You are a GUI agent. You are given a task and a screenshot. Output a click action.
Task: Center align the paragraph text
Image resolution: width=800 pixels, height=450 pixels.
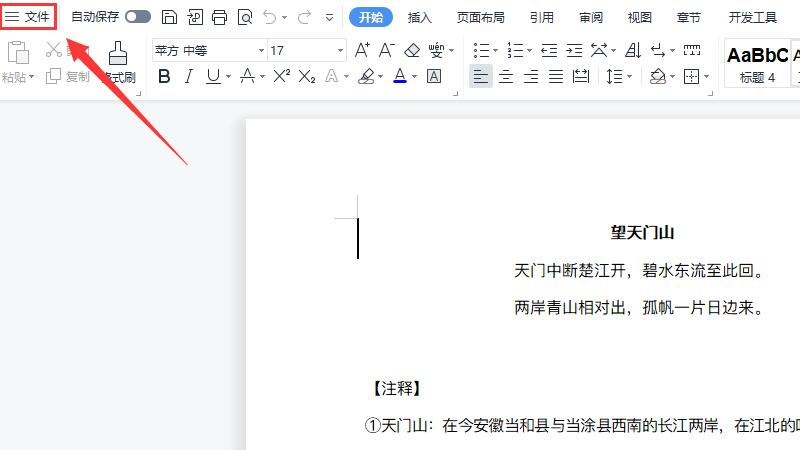tap(506, 76)
